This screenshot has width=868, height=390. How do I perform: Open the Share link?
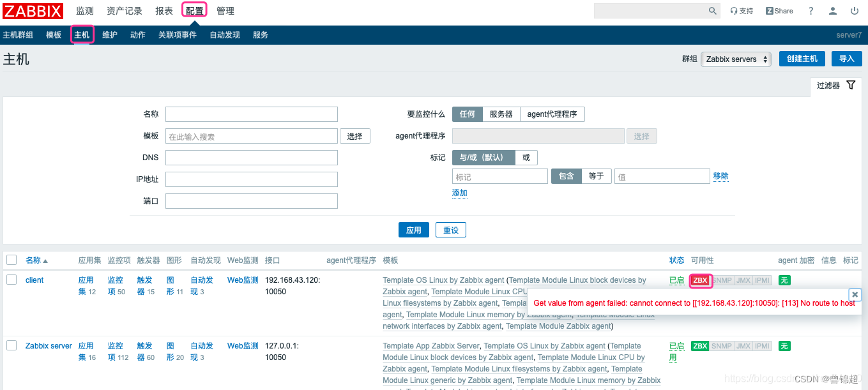tap(779, 11)
